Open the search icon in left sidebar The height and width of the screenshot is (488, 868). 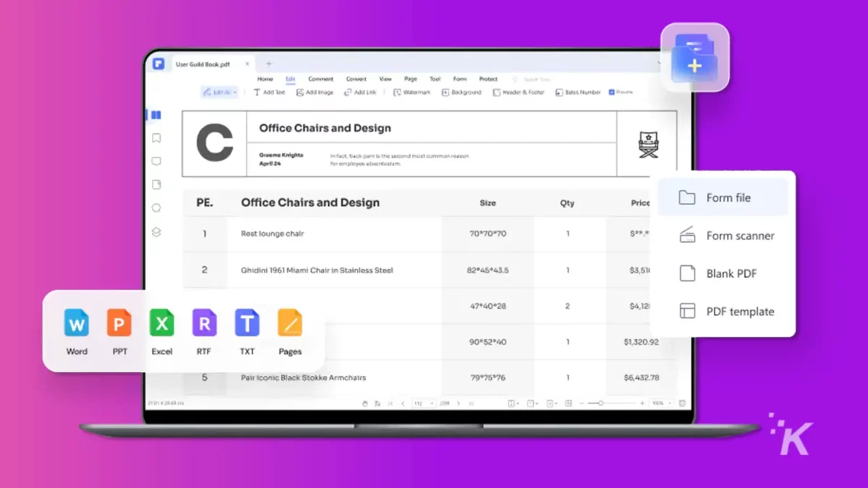(x=156, y=208)
